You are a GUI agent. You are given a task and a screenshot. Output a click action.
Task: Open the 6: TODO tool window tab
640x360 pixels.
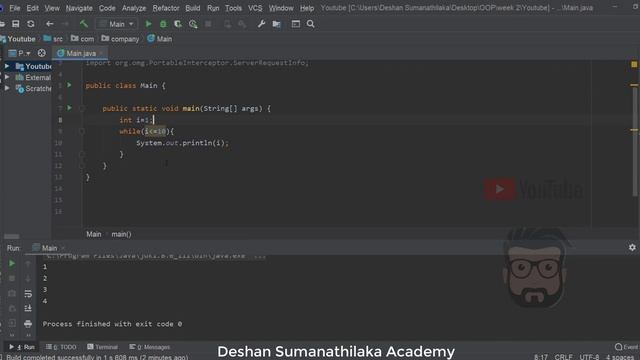pyautogui.click(x=61, y=347)
